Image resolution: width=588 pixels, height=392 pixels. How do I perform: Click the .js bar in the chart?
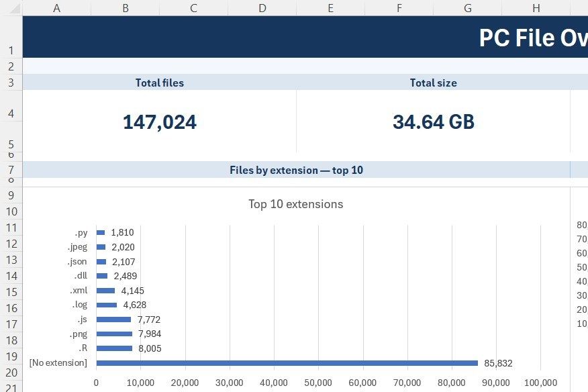click(113, 320)
